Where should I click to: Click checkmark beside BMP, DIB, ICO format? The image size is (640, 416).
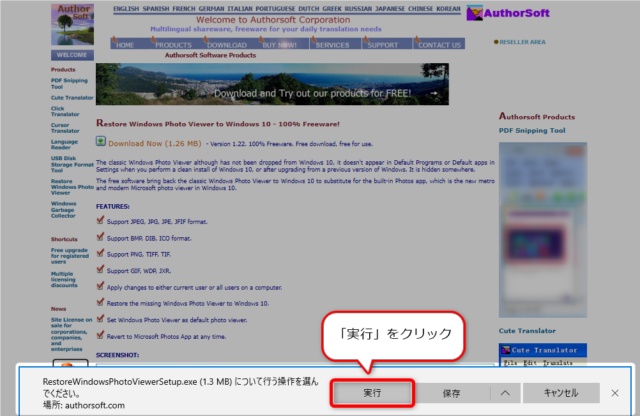(x=100, y=237)
